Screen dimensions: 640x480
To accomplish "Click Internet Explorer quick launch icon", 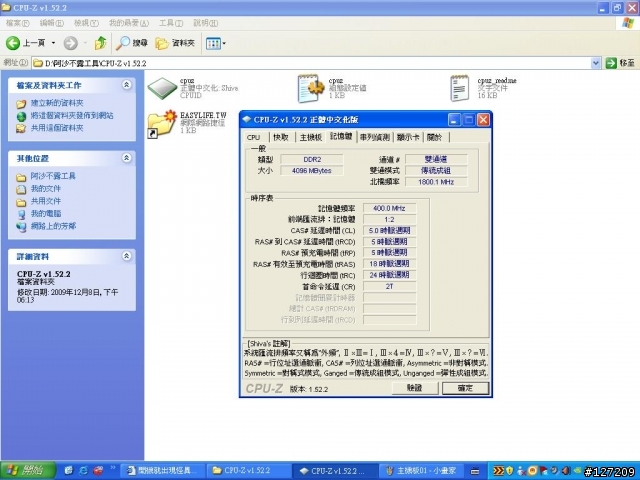I will pyautogui.click(x=83, y=471).
